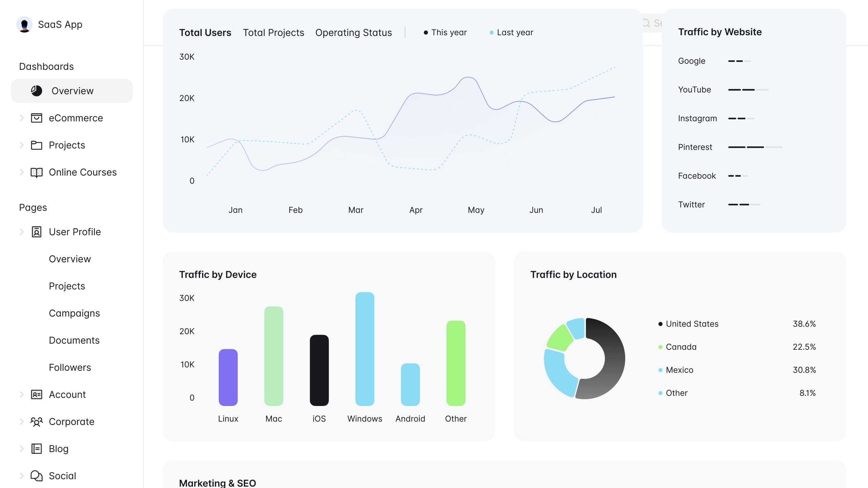Click the Account ID card icon

point(37,394)
